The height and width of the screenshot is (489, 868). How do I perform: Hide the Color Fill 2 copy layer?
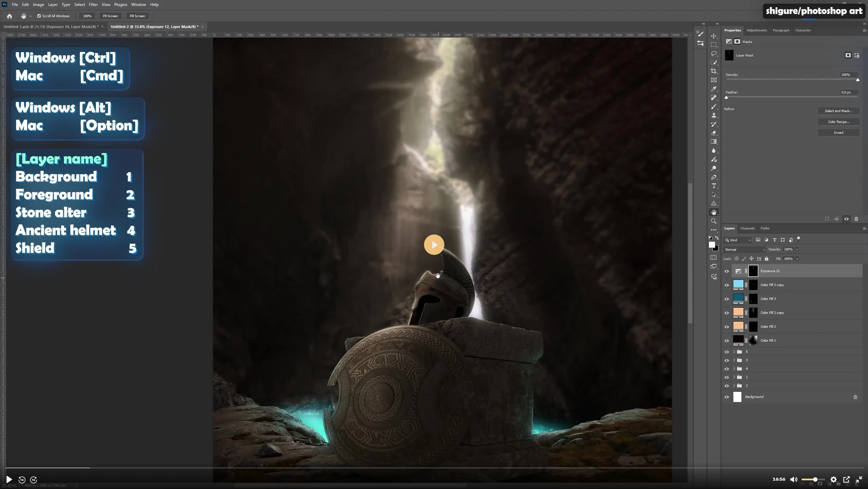tap(727, 313)
